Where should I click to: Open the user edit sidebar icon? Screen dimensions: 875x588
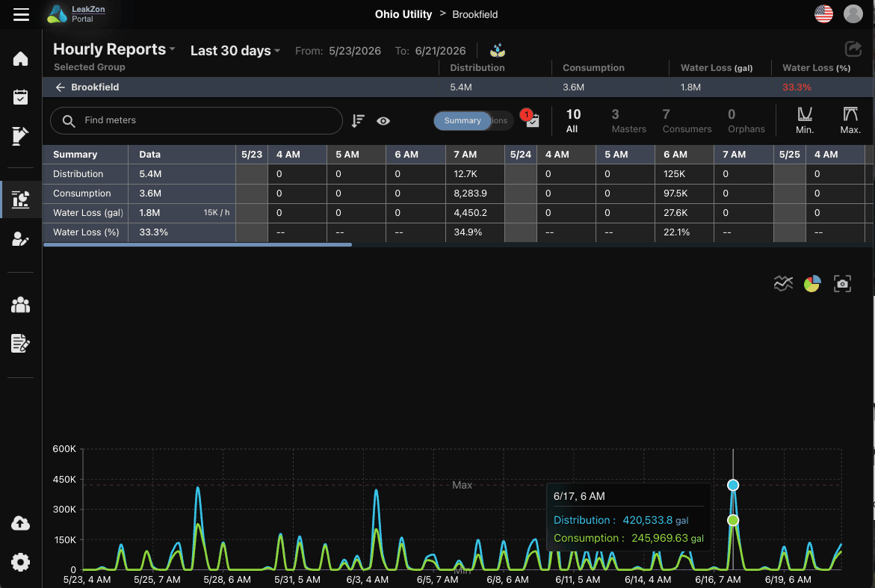point(21,239)
